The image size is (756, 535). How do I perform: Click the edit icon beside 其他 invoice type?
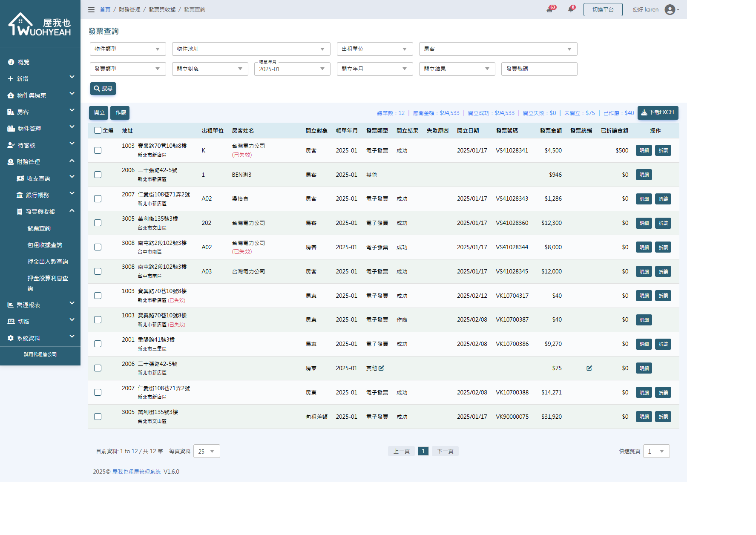click(381, 368)
